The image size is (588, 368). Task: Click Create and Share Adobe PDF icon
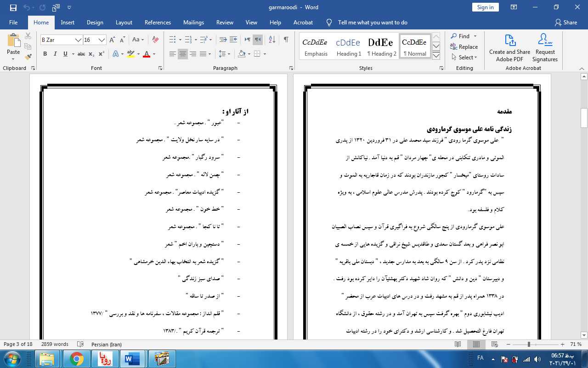pyautogui.click(x=509, y=48)
